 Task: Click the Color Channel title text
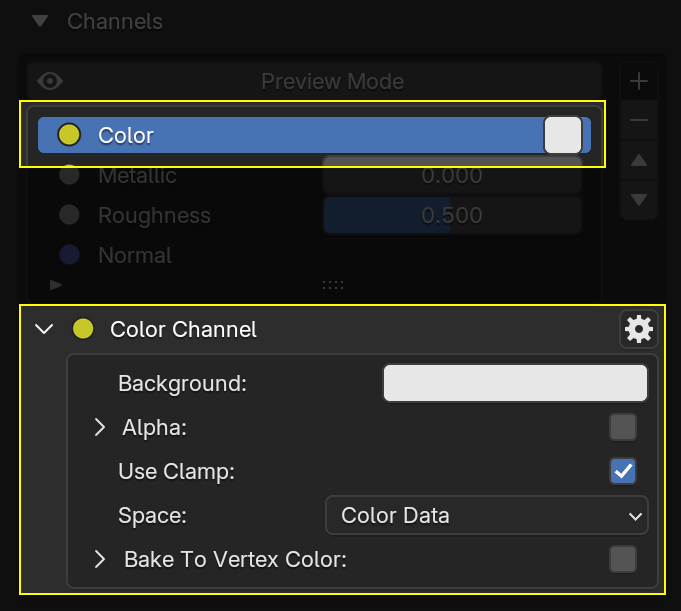pyautogui.click(x=183, y=329)
